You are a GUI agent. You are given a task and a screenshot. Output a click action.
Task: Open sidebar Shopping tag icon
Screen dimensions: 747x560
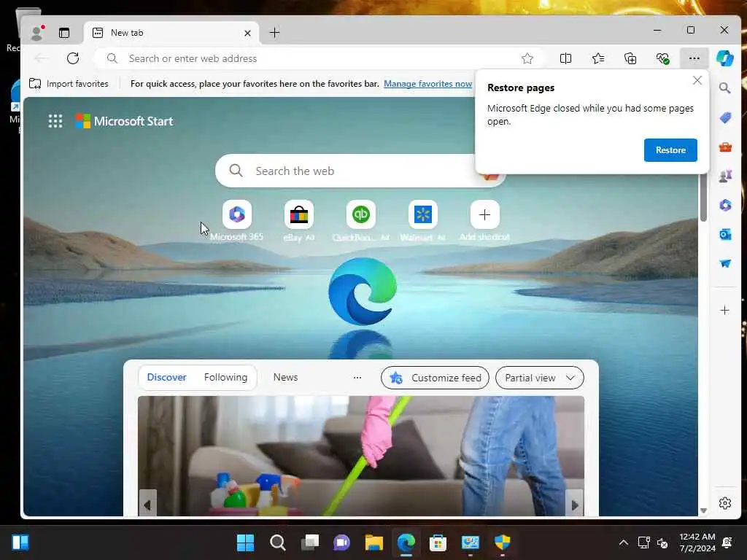pos(725,117)
